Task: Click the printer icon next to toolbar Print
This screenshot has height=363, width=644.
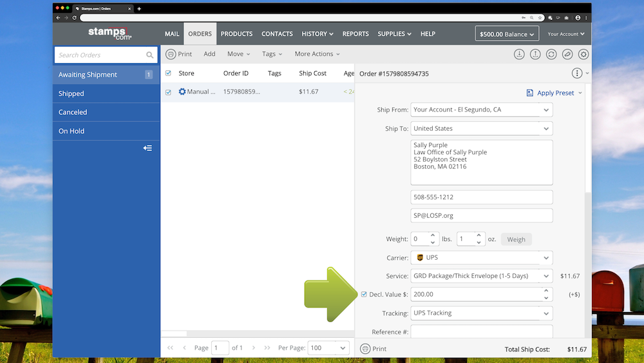Action: click(171, 54)
